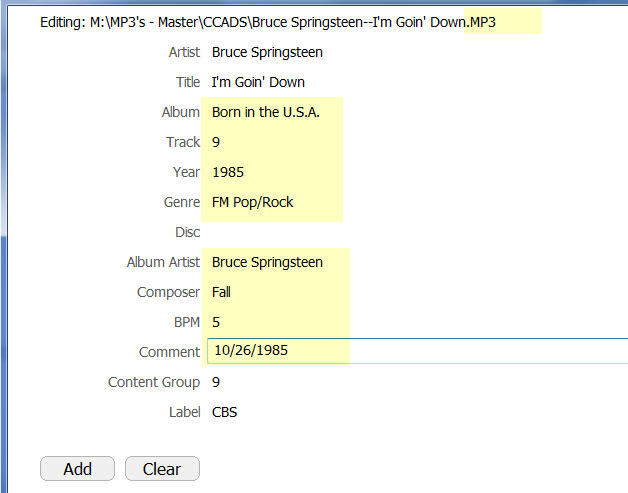Click the Genre field "FM Pop/Rock"

(252, 202)
